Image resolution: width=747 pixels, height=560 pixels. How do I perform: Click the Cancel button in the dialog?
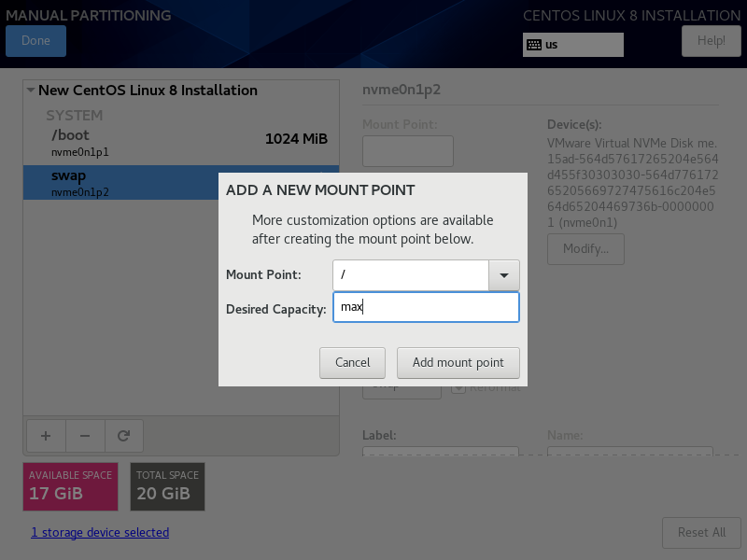point(352,363)
